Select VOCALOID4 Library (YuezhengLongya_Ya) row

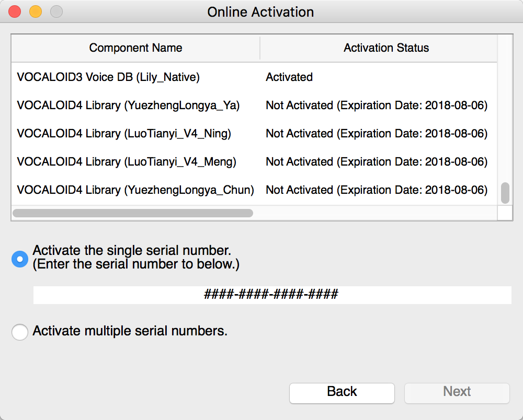point(254,105)
